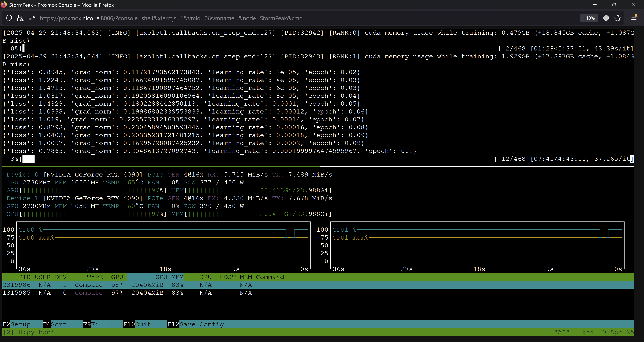Click log line with loss 0.7865
Viewport: 644px width, 342px height.
(x=209, y=151)
